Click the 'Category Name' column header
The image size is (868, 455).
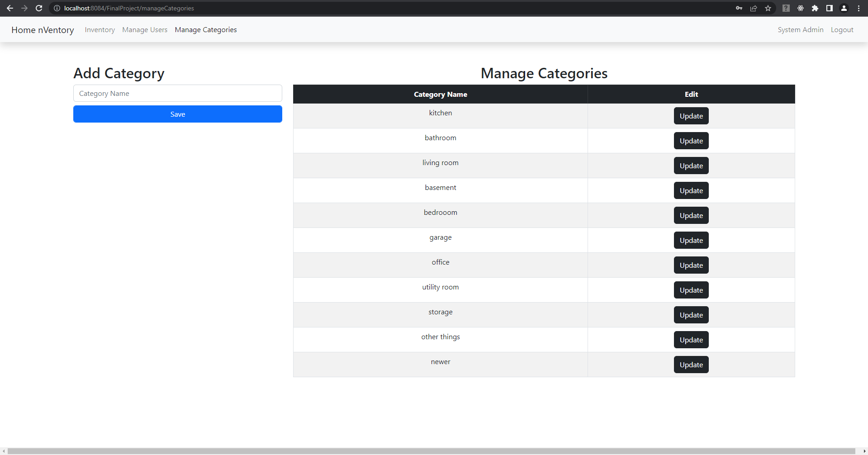441,94
